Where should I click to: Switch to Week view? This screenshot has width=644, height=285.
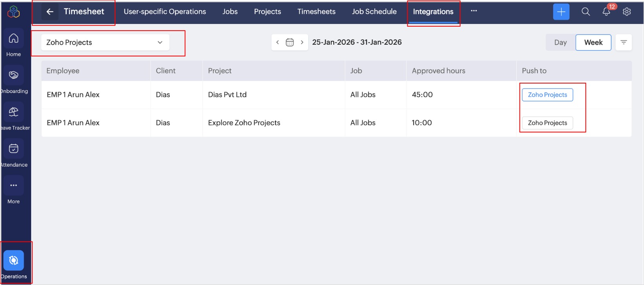pyautogui.click(x=593, y=42)
